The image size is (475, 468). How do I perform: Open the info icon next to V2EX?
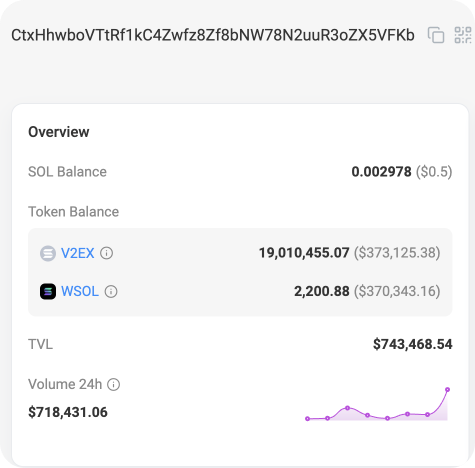107,253
